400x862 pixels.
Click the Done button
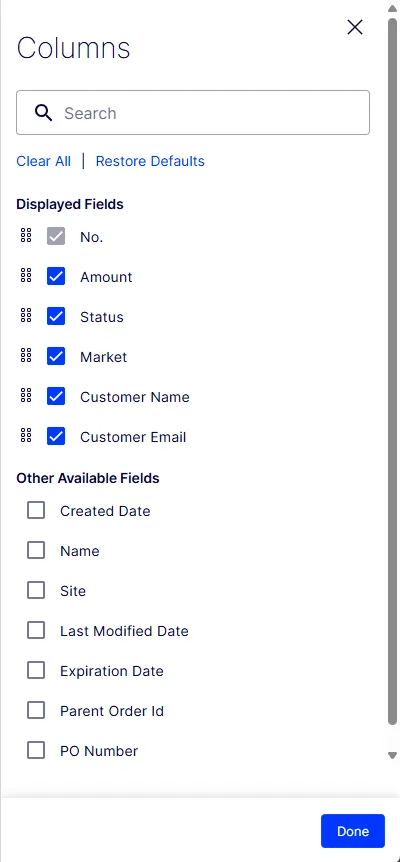pos(353,831)
